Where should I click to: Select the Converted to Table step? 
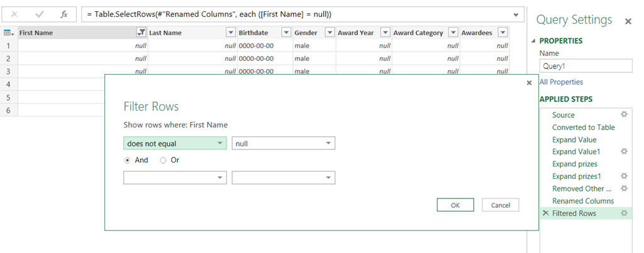tap(583, 127)
